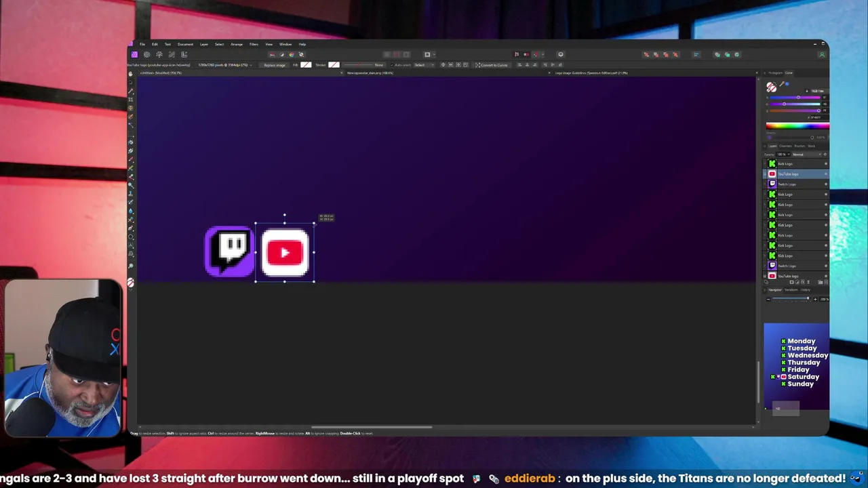The height and width of the screenshot is (488, 868).
Task: Switch to the Export persona icon
Action: (x=184, y=54)
